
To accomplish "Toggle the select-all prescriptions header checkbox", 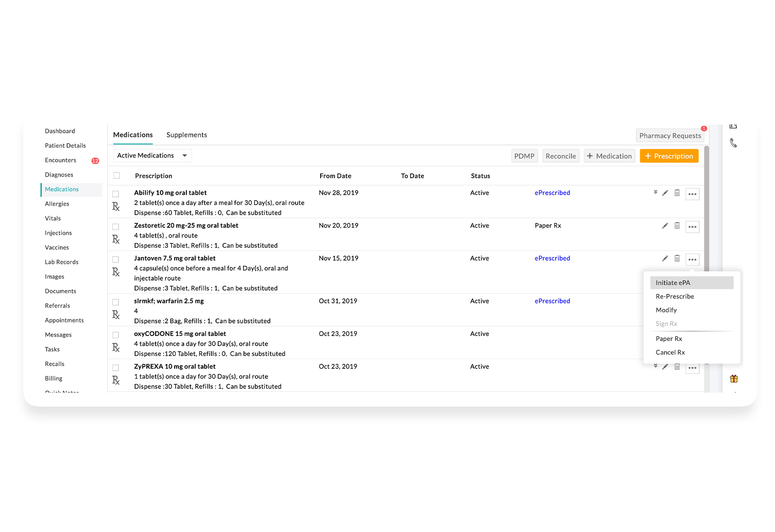I will coord(117,176).
